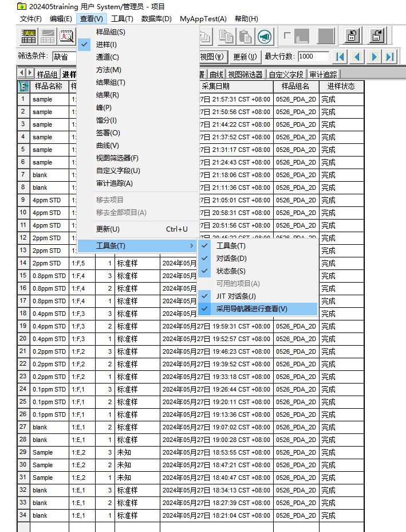Open the 帮助(H) menu

tap(246, 19)
